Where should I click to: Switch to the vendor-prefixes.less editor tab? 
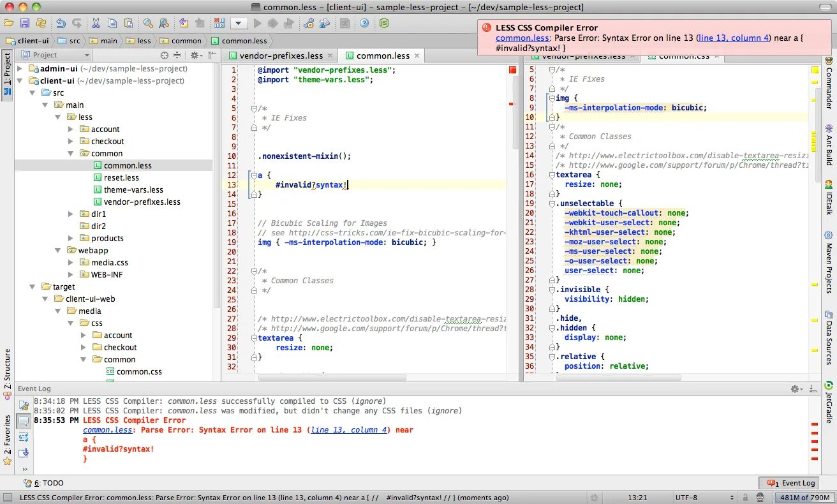coord(281,56)
